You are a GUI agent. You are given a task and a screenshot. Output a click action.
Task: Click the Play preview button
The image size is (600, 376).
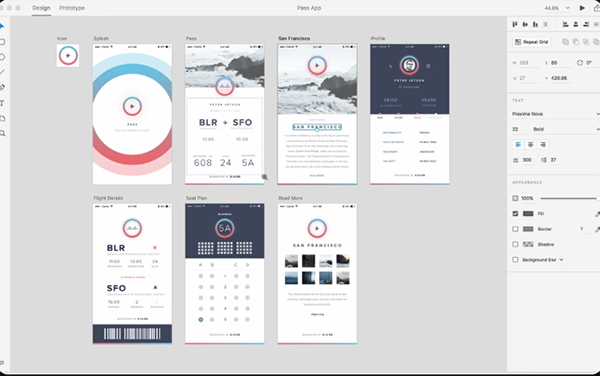[582, 8]
